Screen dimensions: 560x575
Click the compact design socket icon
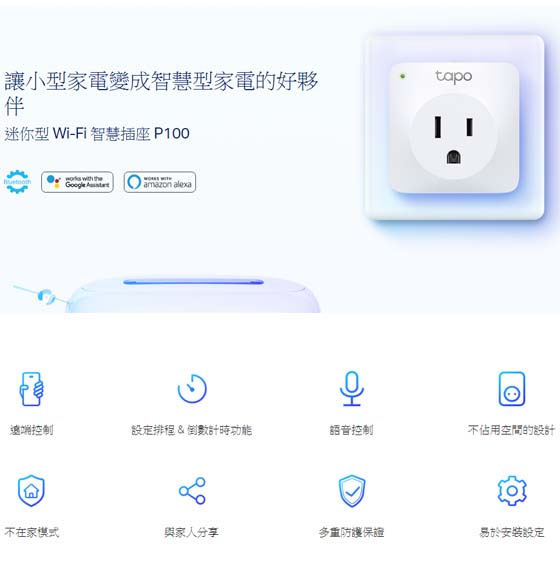pyautogui.click(x=512, y=389)
